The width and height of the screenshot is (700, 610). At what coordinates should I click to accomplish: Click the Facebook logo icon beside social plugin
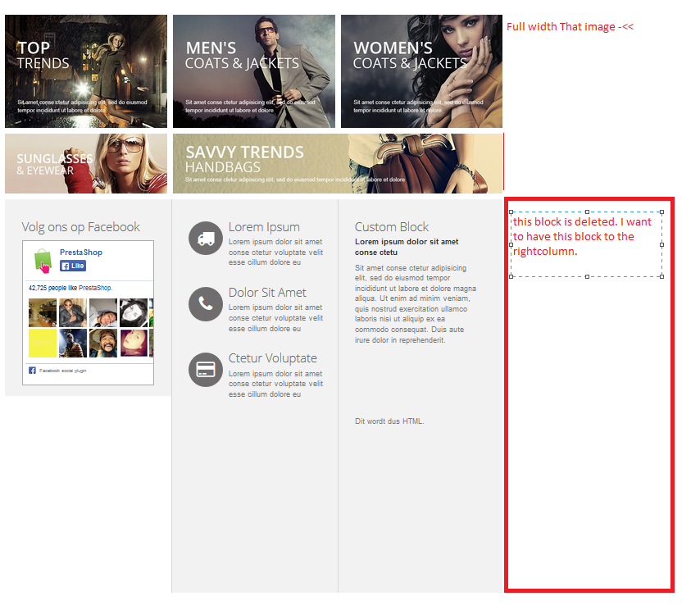[x=32, y=371]
